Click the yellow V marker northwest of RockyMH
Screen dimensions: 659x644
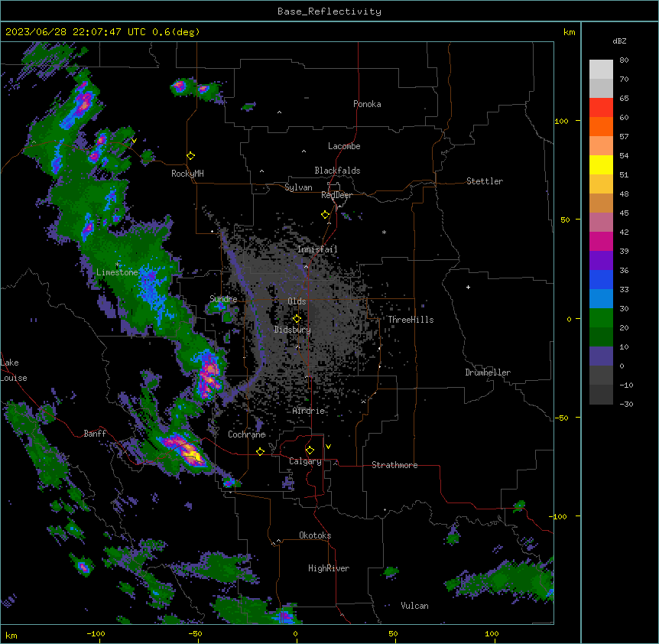click(x=134, y=141)
